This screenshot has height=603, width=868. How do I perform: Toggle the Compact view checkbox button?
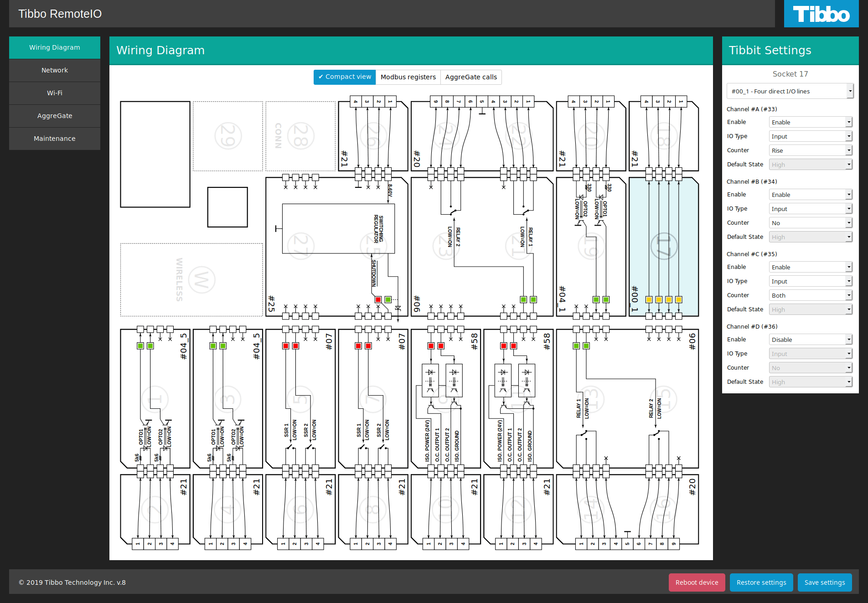point(345,77)
